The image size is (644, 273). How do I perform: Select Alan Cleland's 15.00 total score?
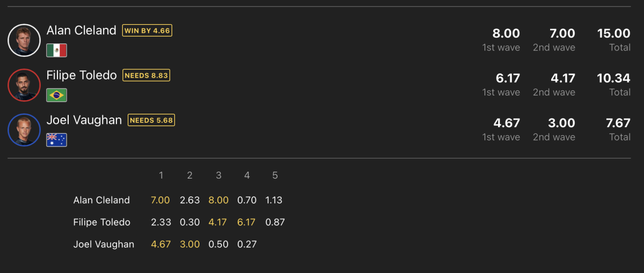pyautogui.click(x=614, y=33)
